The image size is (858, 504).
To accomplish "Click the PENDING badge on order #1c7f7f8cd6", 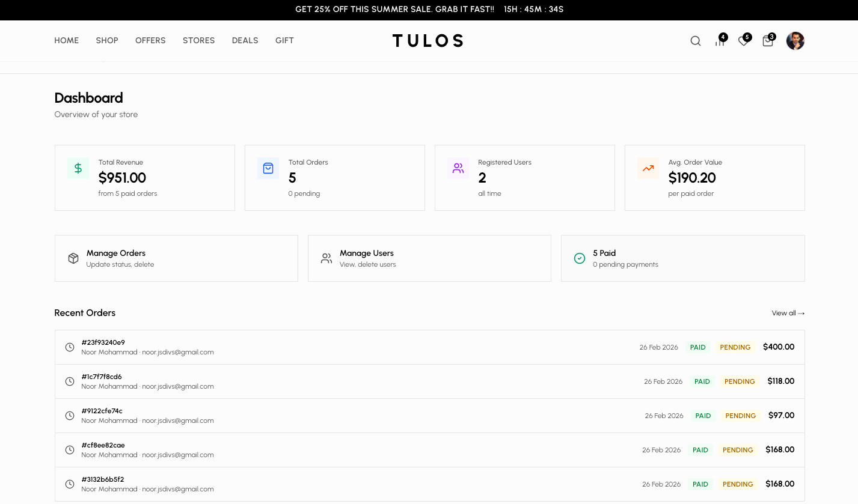I will [740, 381].
